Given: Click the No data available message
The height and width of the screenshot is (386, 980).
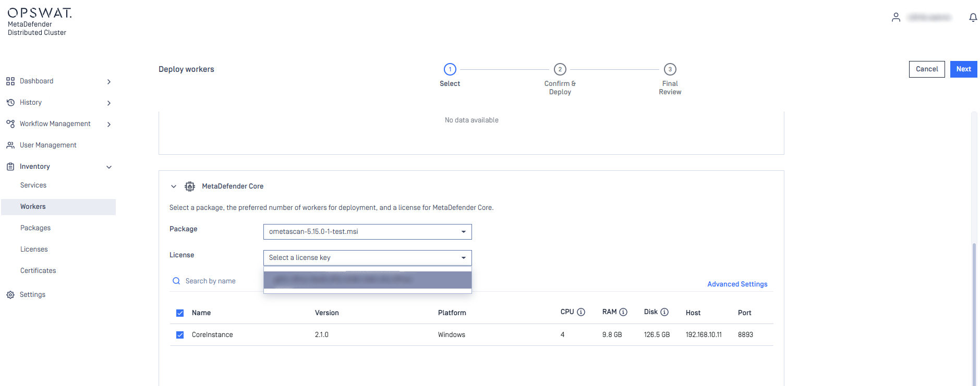Looking at the screenshot, I should pos(471,120).
